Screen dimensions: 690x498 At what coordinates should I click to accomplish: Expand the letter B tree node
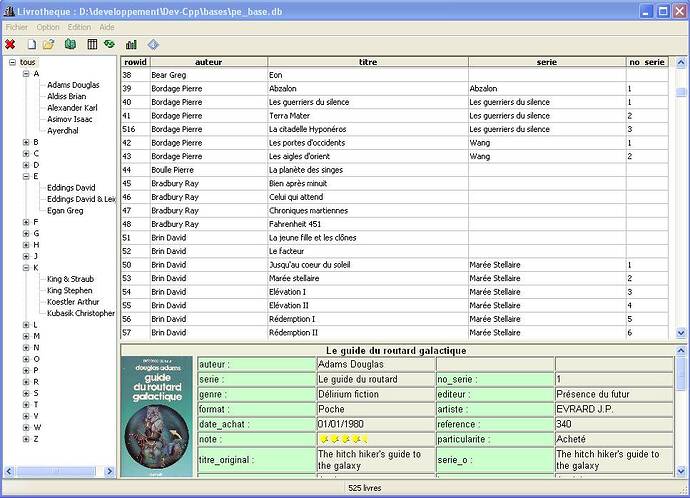pyautogui.click(x=25, y=142)
